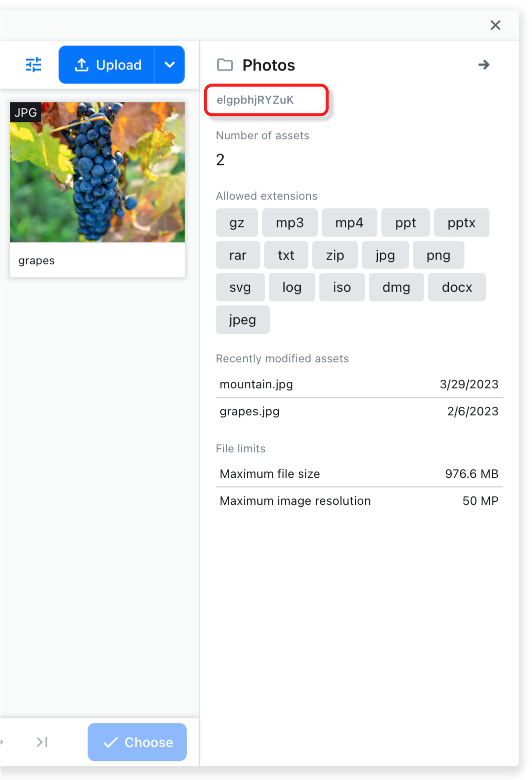Expand the Upload dropdown arrow

pos(170,65)
